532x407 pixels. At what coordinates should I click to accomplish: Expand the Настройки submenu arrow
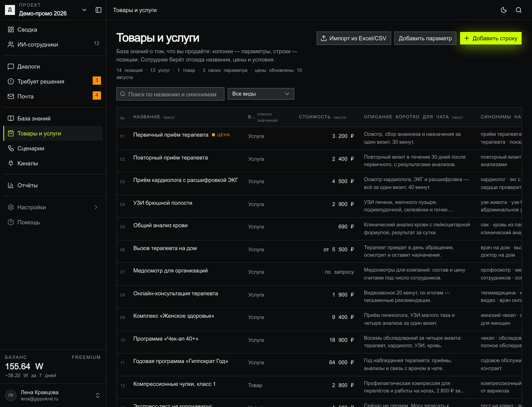point(96,207)
